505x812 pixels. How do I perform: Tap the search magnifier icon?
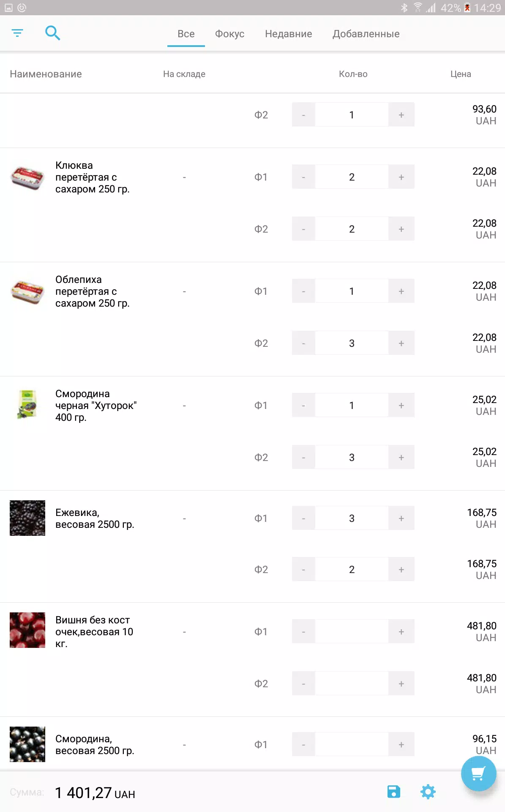coord(52,33)
